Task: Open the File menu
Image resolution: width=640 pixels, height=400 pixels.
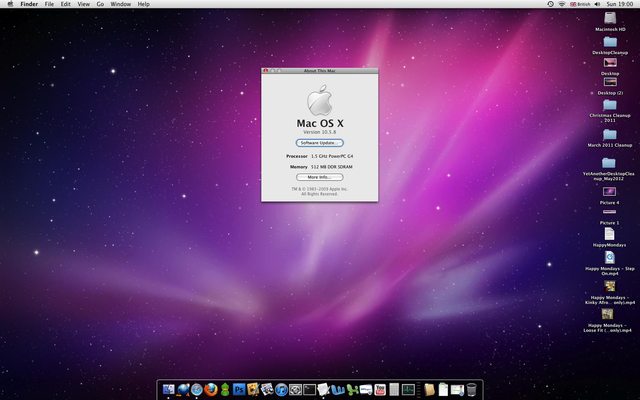Action: tap(48, 4)
